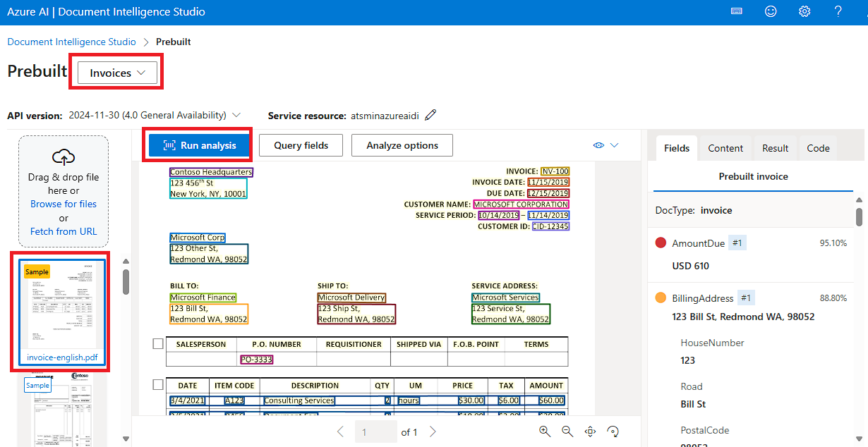Switch to the Content tab
This screenshot has height=447, width=868.
(725, 148)
